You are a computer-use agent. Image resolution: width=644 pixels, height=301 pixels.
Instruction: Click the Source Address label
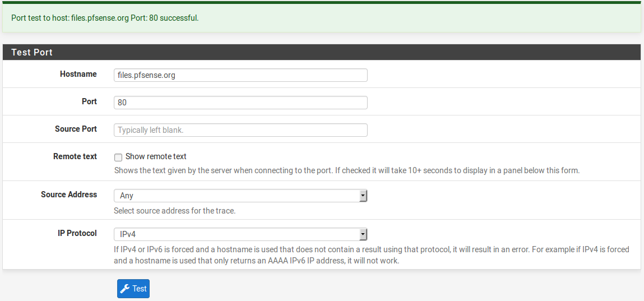coord(69,195)
